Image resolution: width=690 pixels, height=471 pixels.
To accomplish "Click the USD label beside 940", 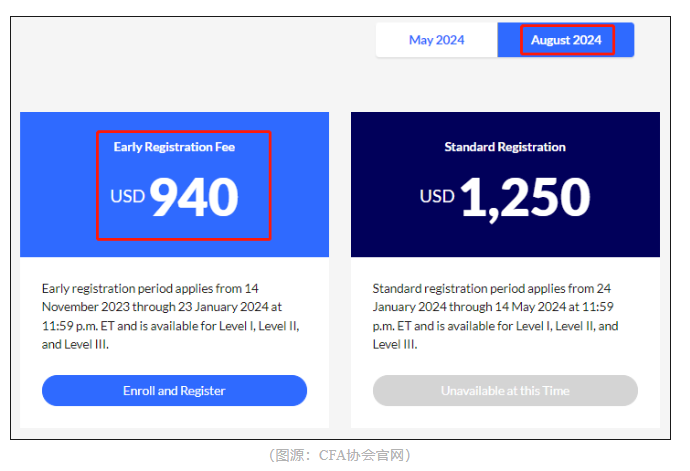I will [x=127, y=197].
